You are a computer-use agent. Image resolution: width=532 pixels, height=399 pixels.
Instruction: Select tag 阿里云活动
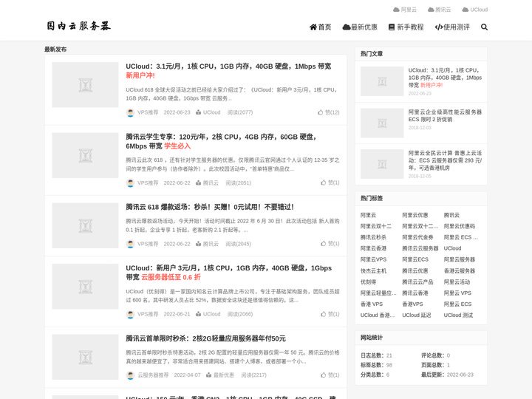coord(457,282)
